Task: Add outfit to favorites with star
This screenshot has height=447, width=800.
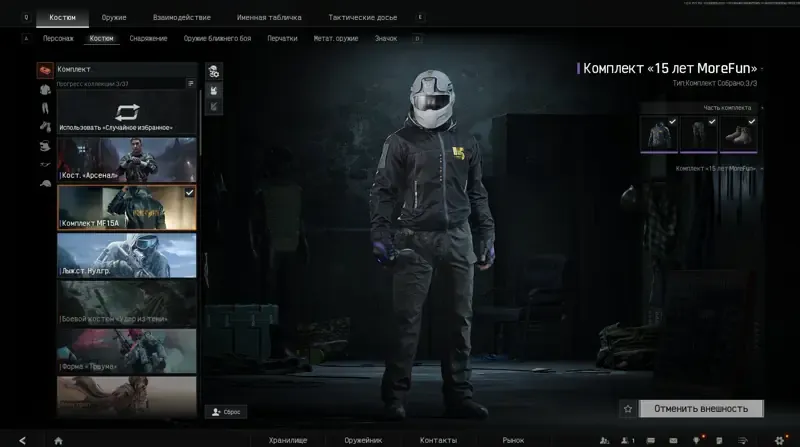Action: [628, 409]
